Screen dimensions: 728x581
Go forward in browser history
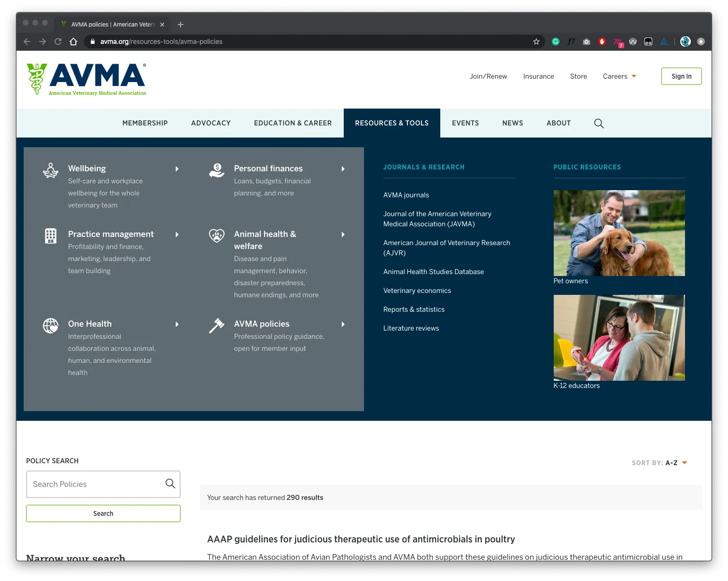[x=42, y=41]
